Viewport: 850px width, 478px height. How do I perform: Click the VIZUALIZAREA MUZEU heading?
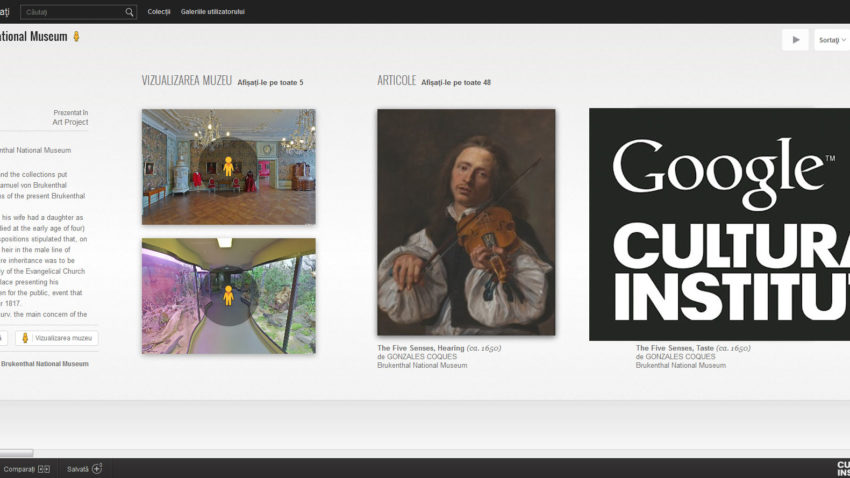coord(186,81)
